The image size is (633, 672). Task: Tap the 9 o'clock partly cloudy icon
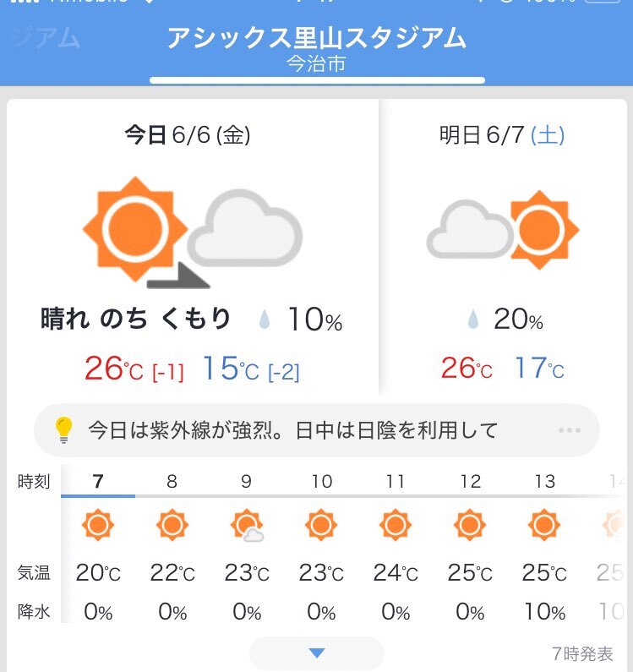pyautogui.click(x=247, y=525)
